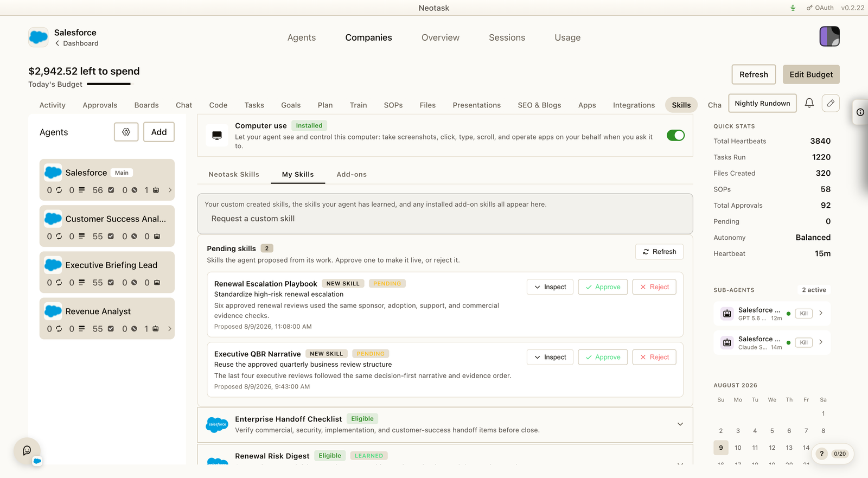This screenshot has height=478, width=868.
Task: Click the chat bubble icon at bottom left
Action: pyautogui.click(x=27, y=450)
